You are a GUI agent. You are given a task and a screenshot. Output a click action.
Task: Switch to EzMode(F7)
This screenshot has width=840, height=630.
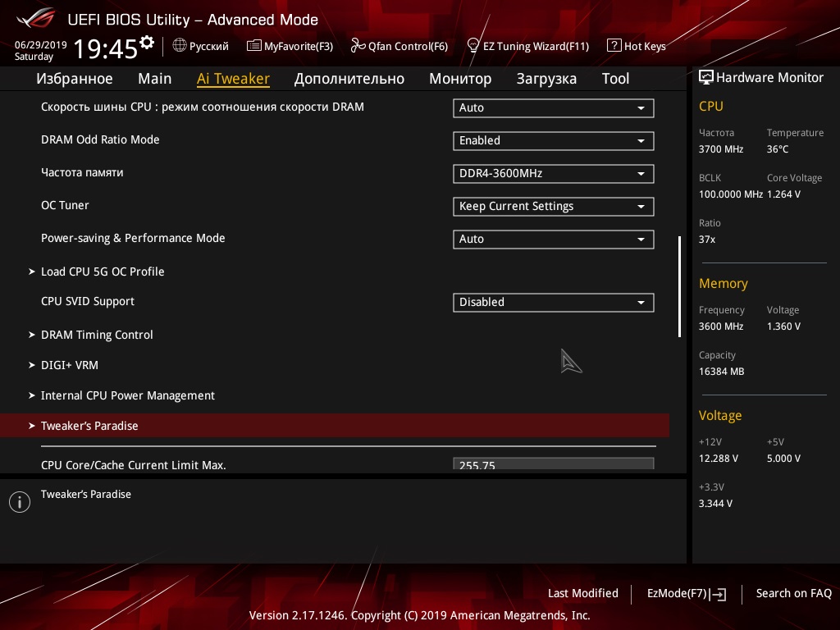coord(687,594)
